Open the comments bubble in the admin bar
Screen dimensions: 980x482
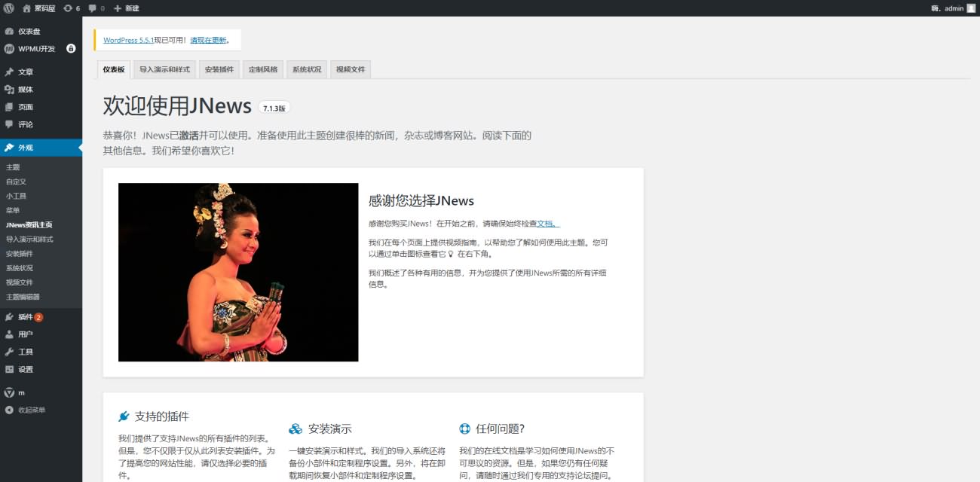(92, 8)
